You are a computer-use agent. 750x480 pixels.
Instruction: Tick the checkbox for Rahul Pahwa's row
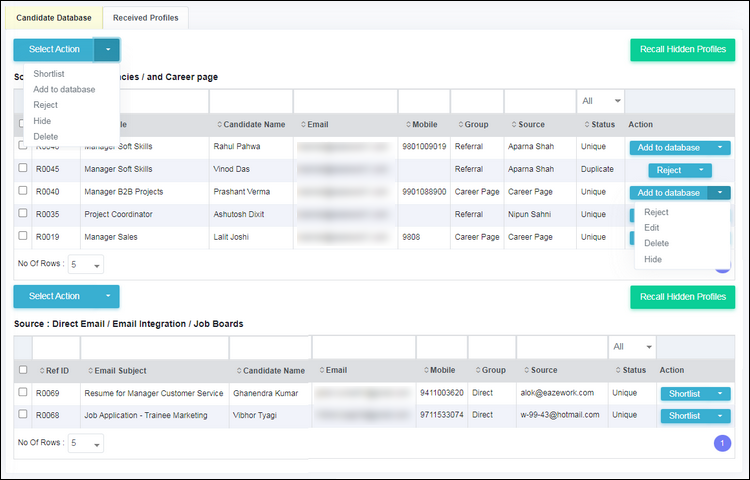pyautogui.click(x=22, y=144)
